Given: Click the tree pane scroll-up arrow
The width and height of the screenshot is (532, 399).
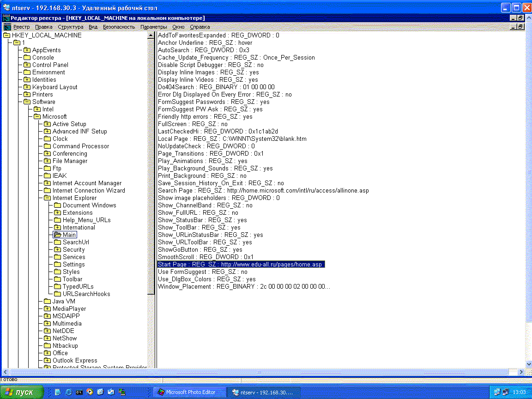Looking at the screenshot, I should [151, 35].
